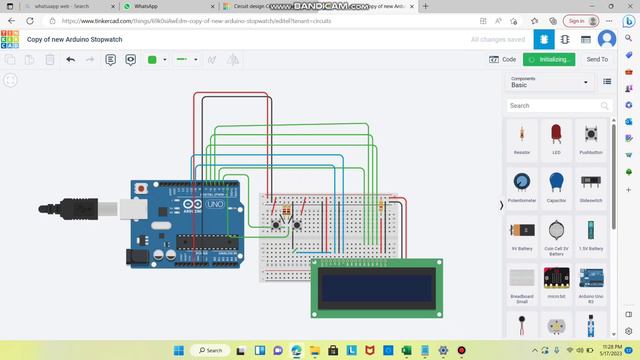Select the Pushbutton component
Viewport: 640px width, 360px height.
[x=591, y=140]
